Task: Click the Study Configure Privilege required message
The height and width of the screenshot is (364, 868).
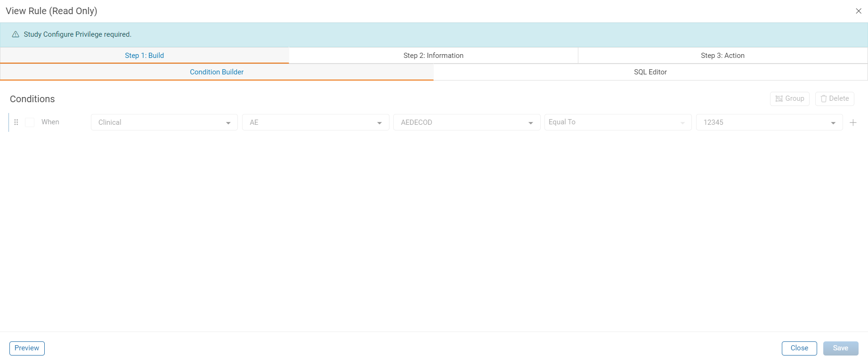Action: point(78,34)
